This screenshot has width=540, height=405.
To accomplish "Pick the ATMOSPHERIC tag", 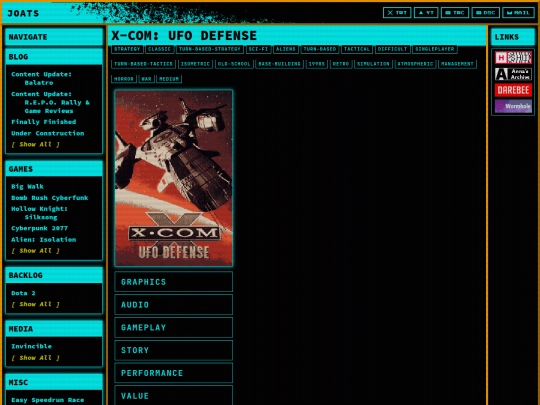I will [x=415, y=64].
